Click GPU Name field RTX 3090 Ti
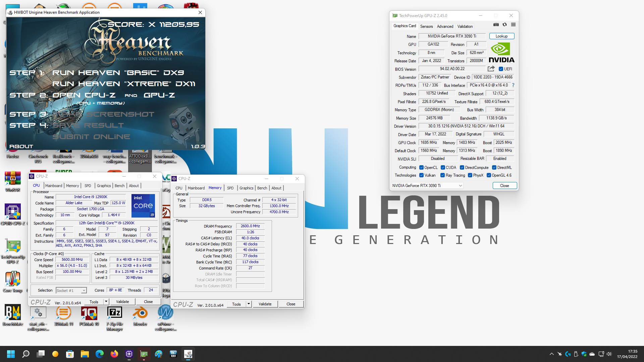 (x=452, y=36)
